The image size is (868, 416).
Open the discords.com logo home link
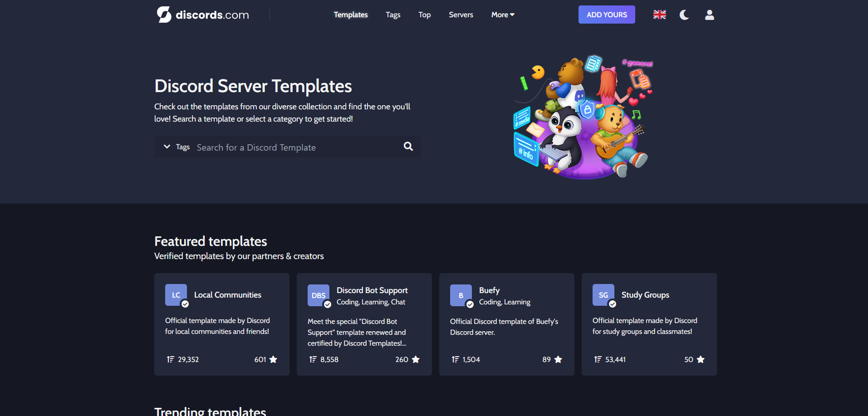coord(203,15)
